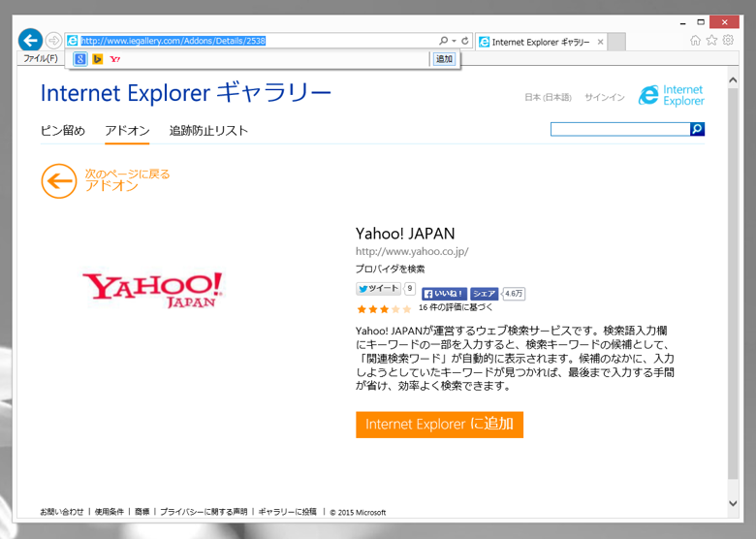Viewport: 756px width, 539px height.
Task: Open Favorites star icon
Action: coord(711,41)
